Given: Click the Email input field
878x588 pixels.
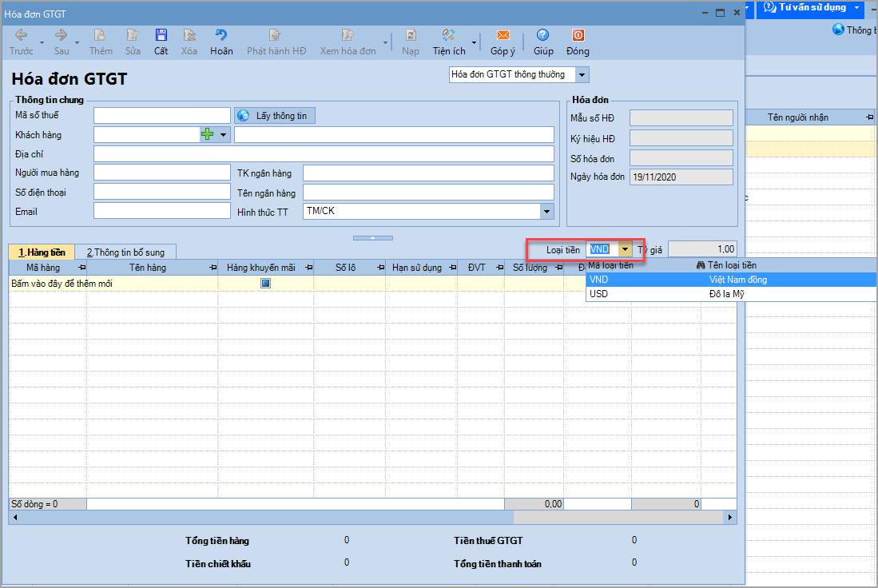Looking at the screenshot, I should coord(162,211).
